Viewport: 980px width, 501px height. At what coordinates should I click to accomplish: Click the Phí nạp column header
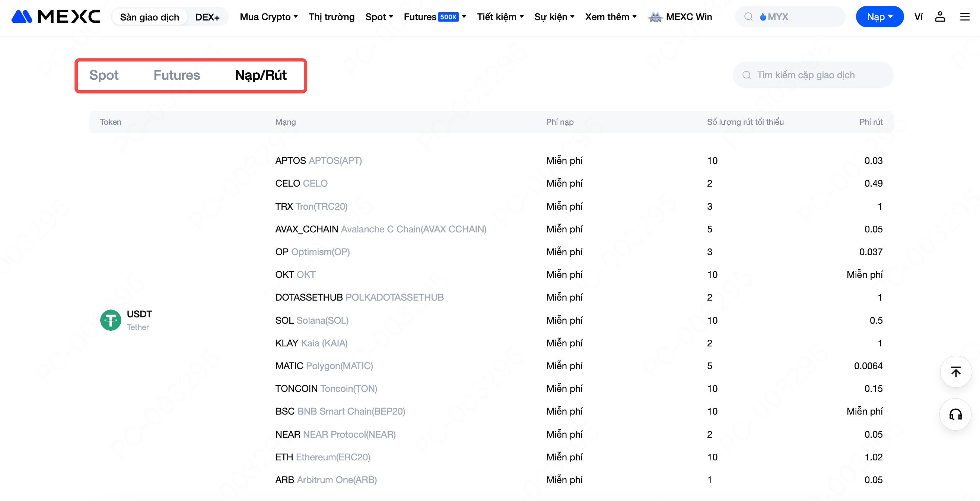click(x=560, y=122)
